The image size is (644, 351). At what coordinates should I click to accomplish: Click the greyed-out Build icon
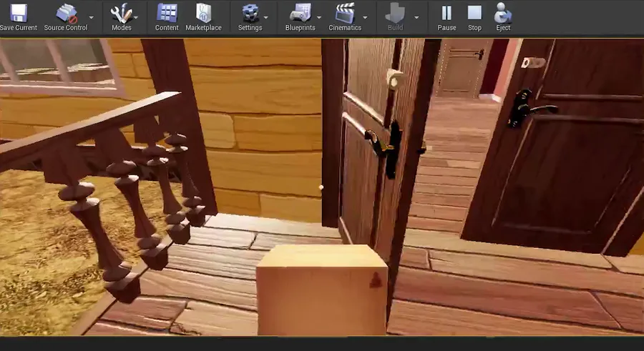tap(395, 13)
